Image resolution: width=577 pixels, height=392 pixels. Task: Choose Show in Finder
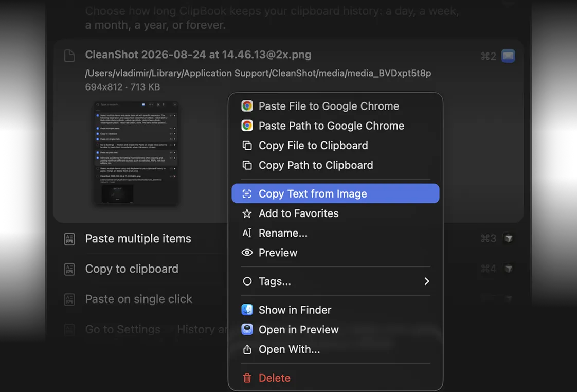[x=335, y=310]
